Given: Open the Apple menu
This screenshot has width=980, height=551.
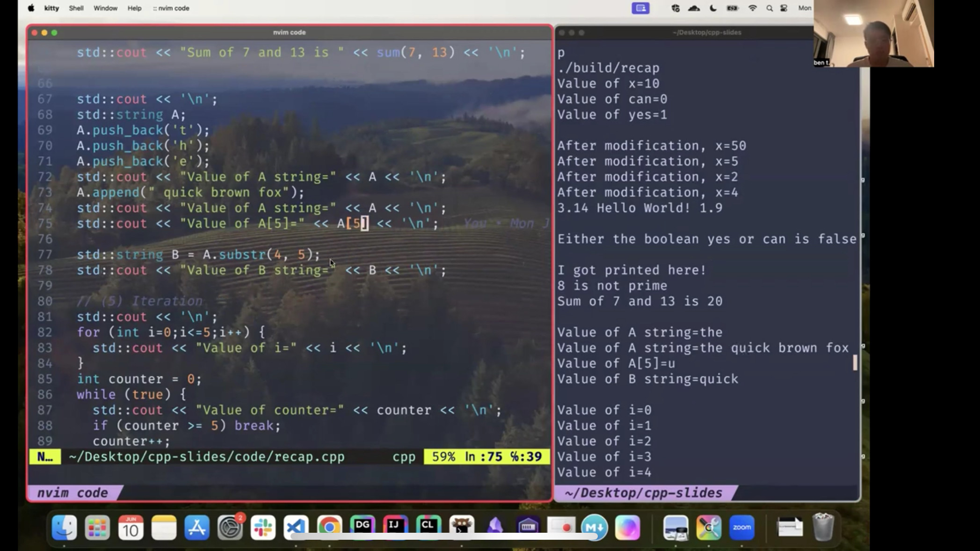Looking at the screenshot, I should coord(31,8).
